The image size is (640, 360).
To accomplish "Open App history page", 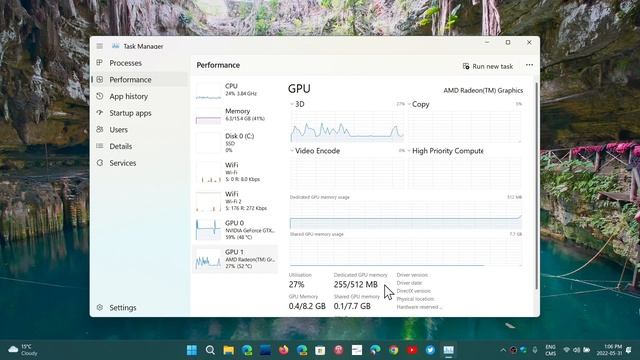I will [139, 96].
